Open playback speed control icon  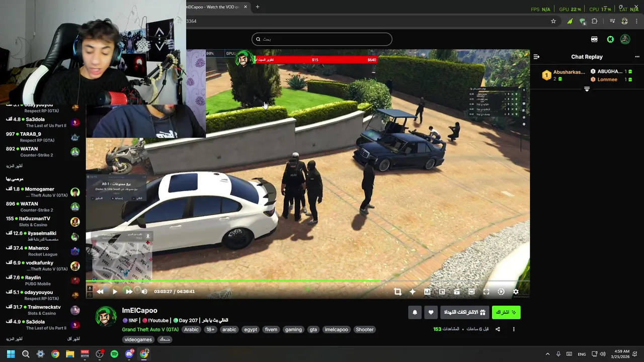(x=501, y=292)
